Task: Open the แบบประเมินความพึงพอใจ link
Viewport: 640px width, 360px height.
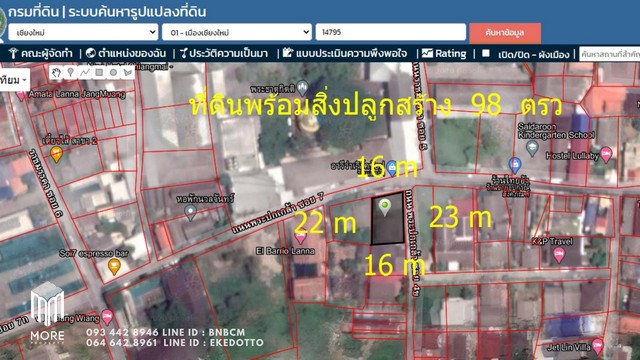Action: (345, 53)
